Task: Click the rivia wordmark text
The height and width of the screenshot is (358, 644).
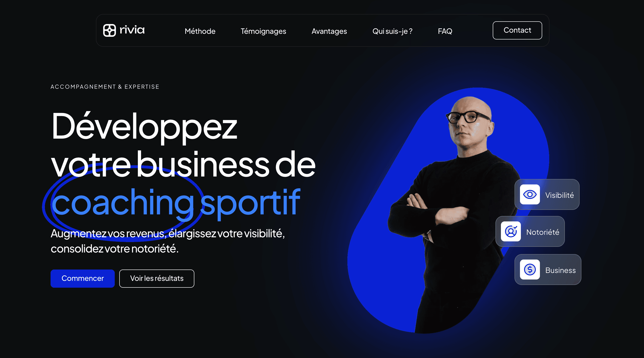Action: (132, 30)
